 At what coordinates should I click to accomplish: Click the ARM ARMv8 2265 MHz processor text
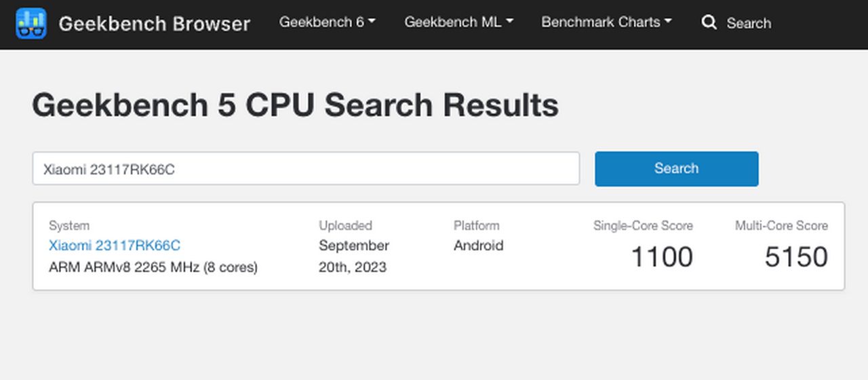click(x=153, y=267)
